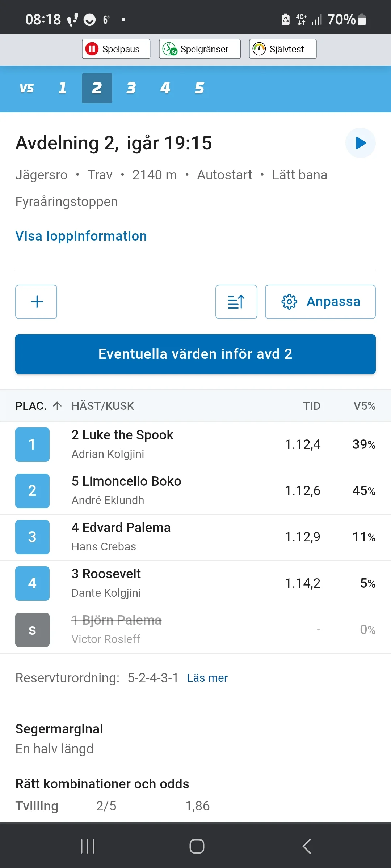
Task: Switch to race tab 5
Action: click(x=199, y=88)
